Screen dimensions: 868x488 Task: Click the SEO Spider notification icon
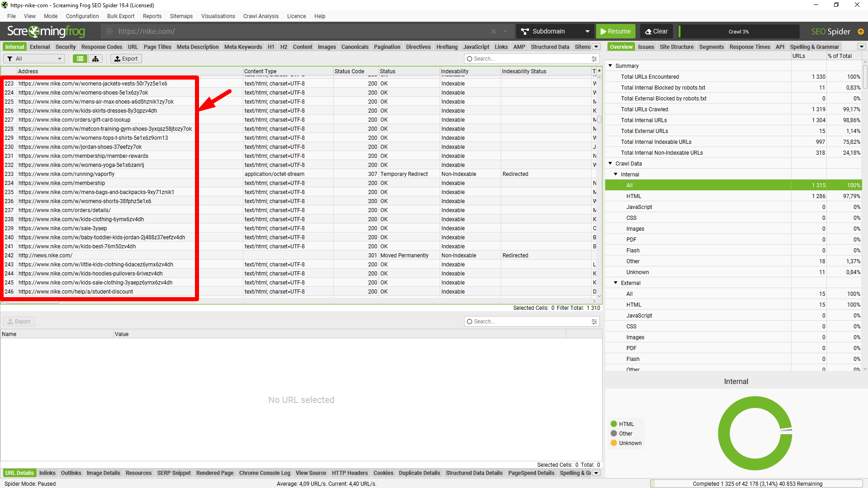(861, 31)
